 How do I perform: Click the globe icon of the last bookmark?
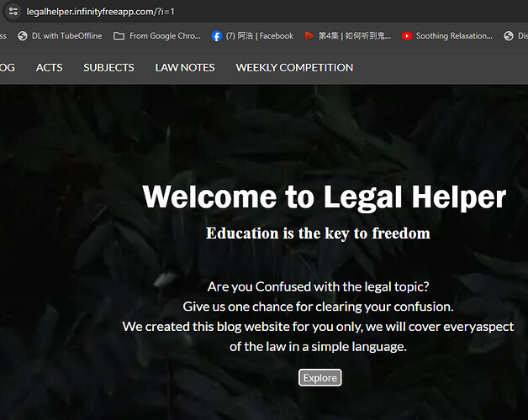click(509, 35)
